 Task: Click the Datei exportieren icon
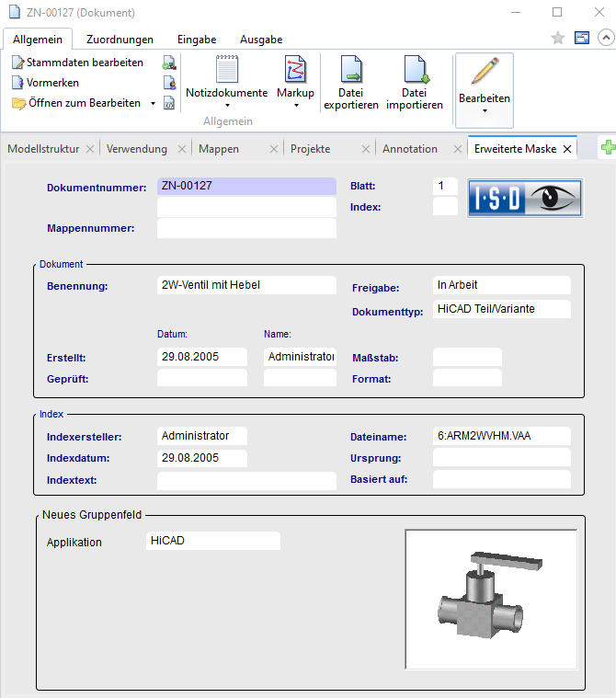click(350, 70)
